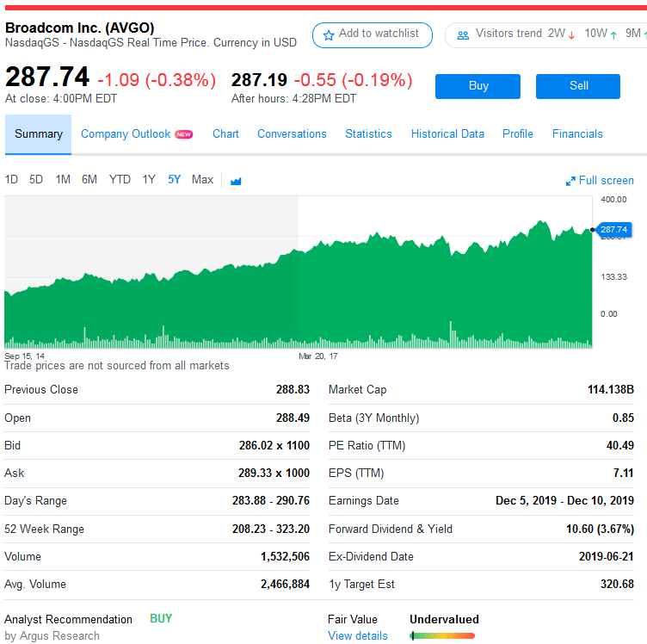Click the 10W up arrow trend indicator

(x=613, y=35)
